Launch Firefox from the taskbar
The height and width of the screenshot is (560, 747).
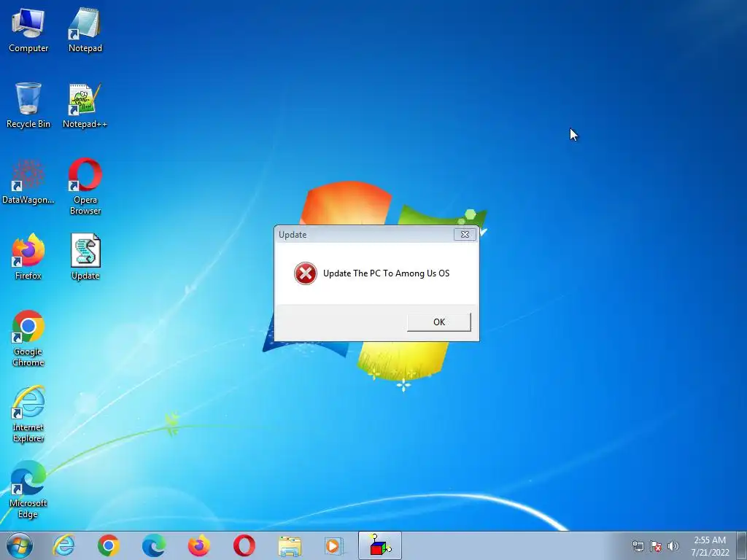pos(198,545)
